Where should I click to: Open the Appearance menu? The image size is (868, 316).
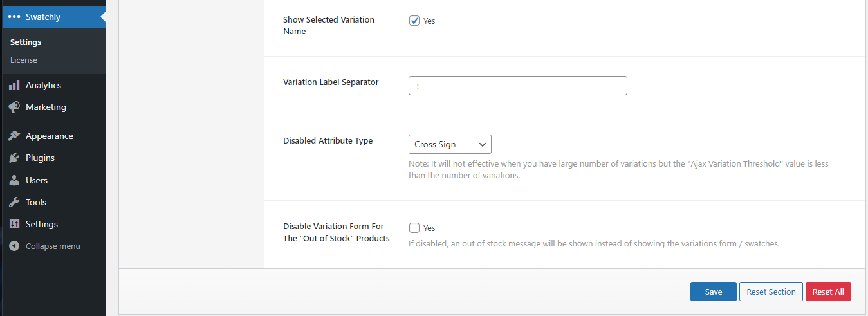coord(49,136)
